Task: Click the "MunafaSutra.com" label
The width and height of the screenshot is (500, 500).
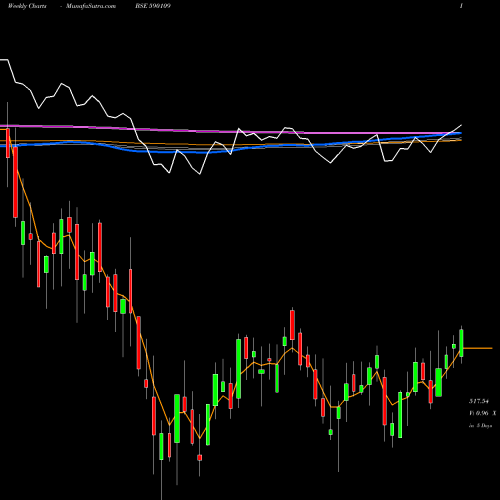Action: click(x=91, y=6)
